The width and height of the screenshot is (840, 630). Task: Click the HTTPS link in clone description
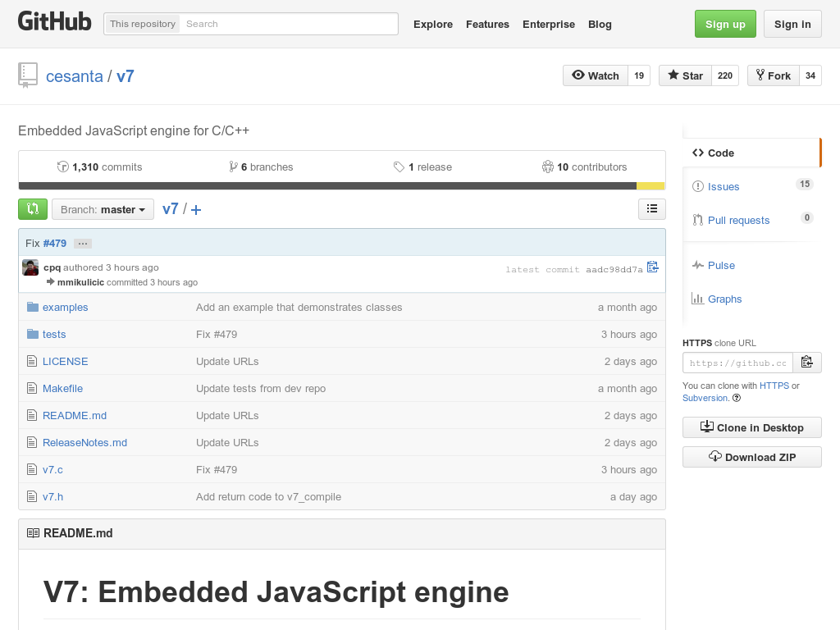[774, 386]
